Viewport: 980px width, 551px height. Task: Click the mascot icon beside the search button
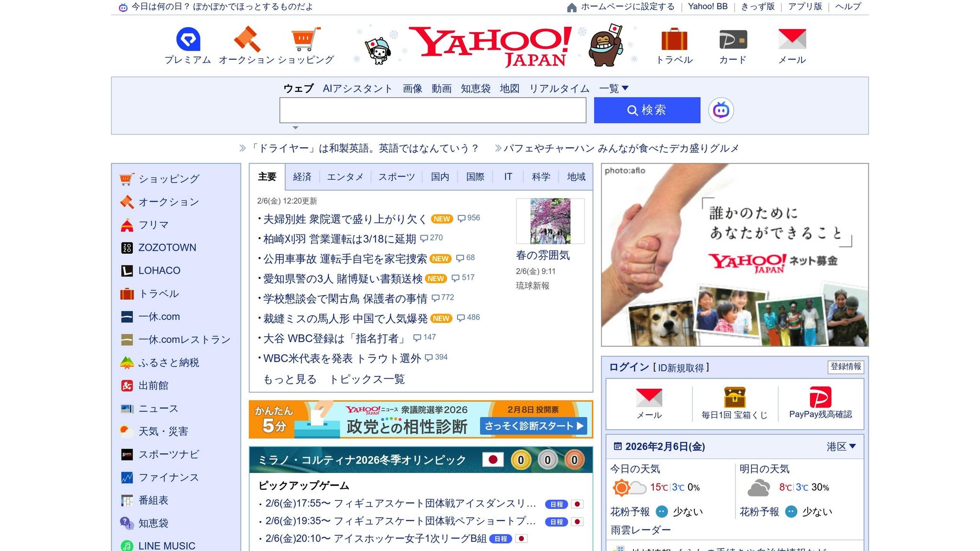[x=722, y=110]
